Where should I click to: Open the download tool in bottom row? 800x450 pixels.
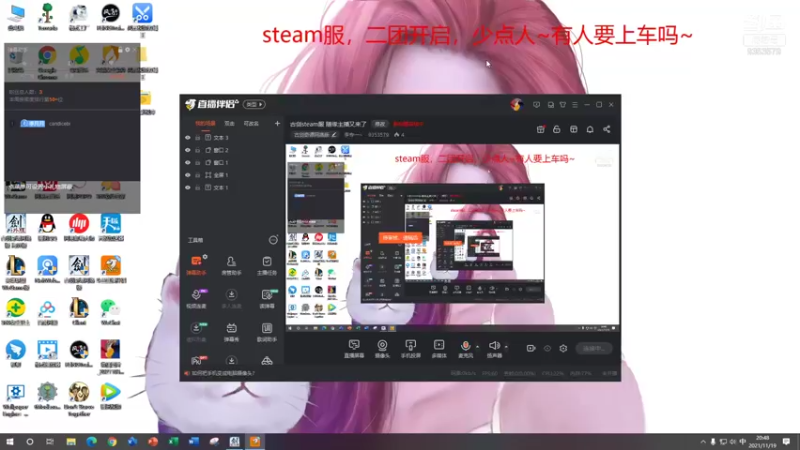(231, 361)
